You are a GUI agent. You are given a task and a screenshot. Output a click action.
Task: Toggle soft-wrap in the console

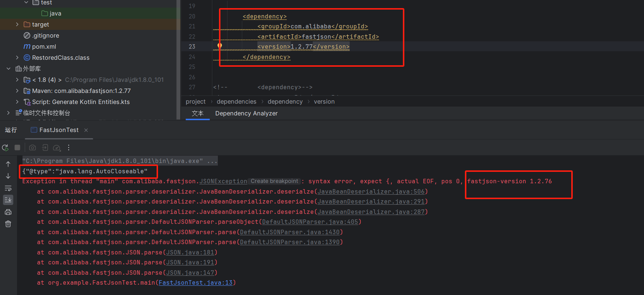(8, 188)
